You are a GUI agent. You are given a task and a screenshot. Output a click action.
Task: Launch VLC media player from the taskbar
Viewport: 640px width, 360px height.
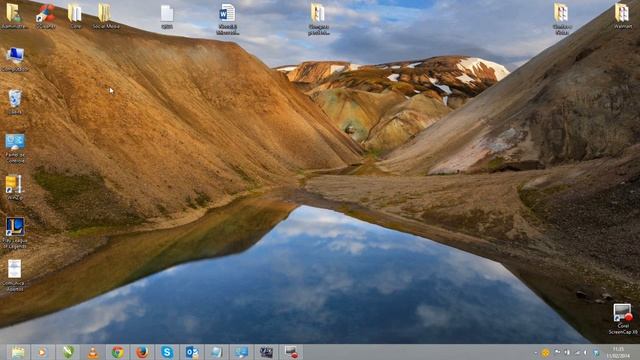93,352
